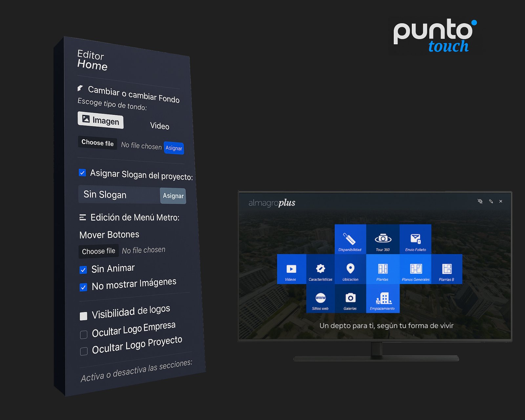This screenshot has width=525, height=420.
Task: Uncheck Asignar Slogan del proyecto checkbox
Action: pos(82,173)
